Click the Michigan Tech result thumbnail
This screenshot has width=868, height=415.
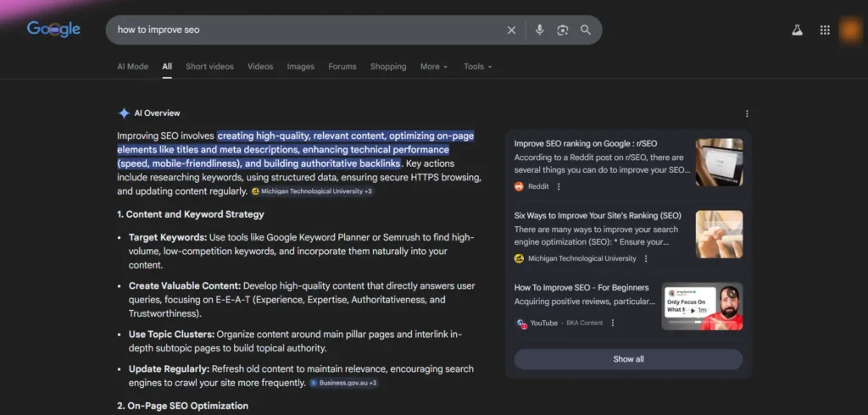(719, 234)
